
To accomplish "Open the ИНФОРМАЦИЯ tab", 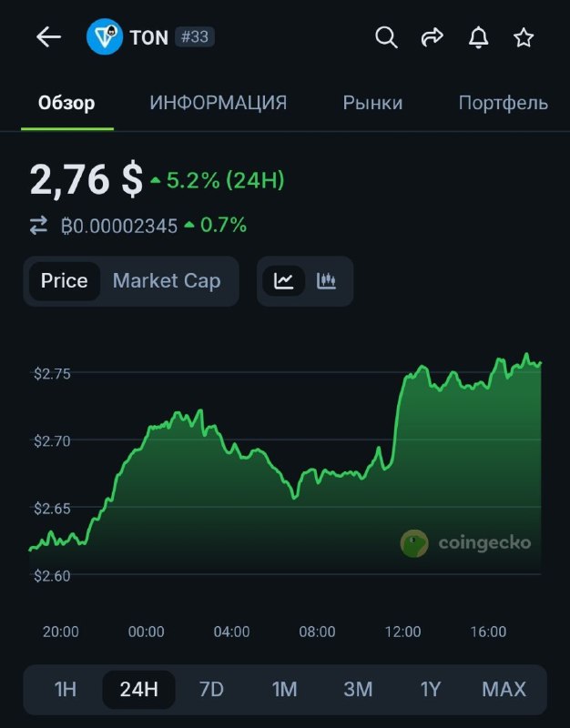I will 218,103.
